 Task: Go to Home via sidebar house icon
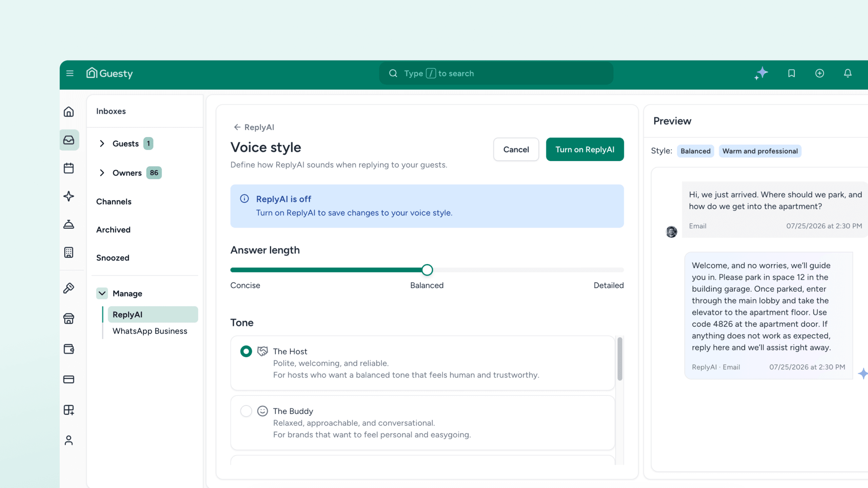tap(69, 111)
